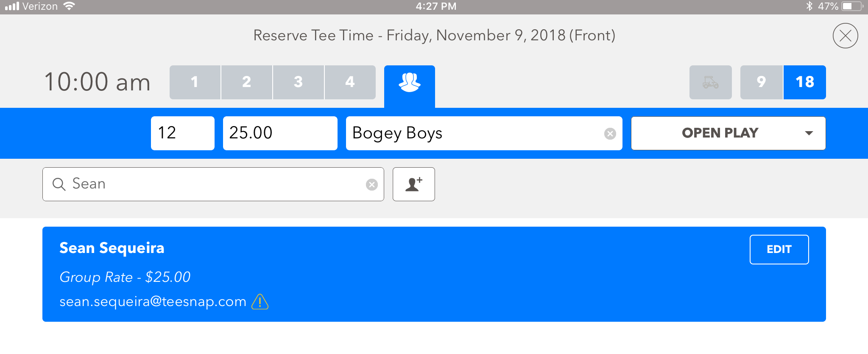Select 4 players
The image size is (868, 354).
tap(350, 82)
